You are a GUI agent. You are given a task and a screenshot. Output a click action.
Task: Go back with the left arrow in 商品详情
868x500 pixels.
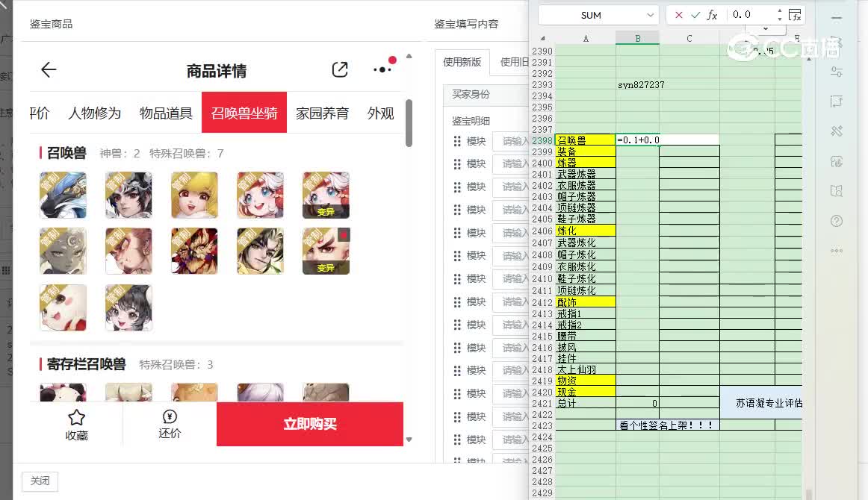(x=49, y=69)
